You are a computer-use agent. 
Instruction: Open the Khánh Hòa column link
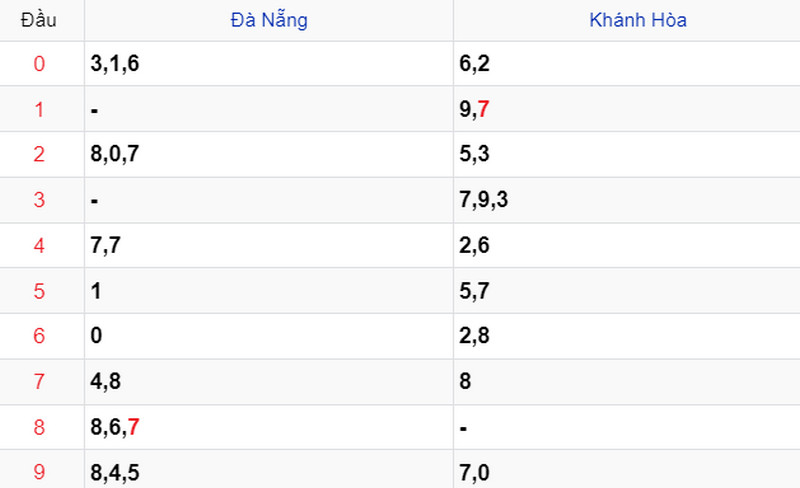[638, 20]
